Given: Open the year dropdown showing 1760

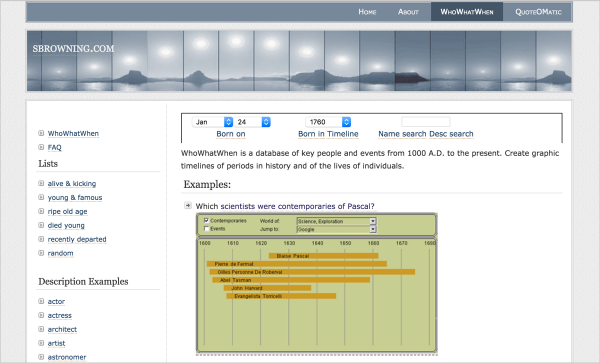Looking at the screenshot, I should [x=328, y=122].
